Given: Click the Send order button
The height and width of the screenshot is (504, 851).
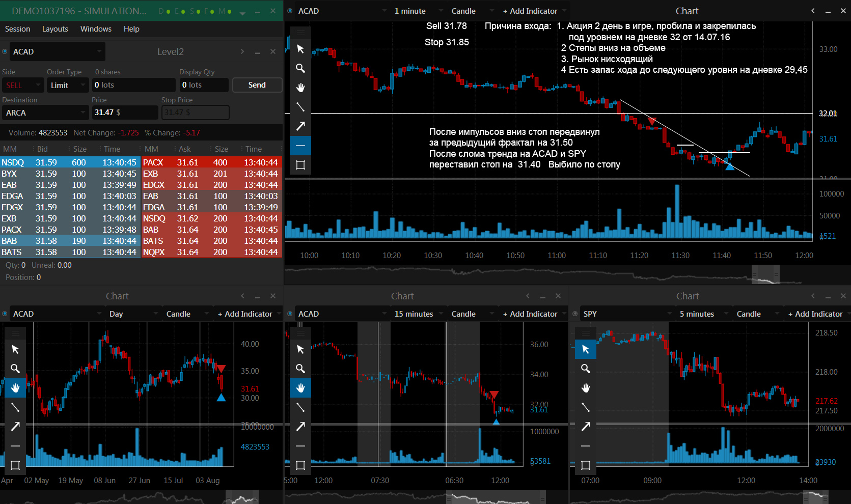Looking at the screenshot, I should tap(257, 85).
